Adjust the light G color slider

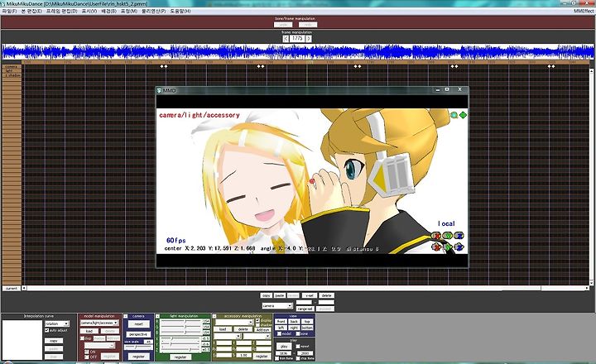point(180,327)
